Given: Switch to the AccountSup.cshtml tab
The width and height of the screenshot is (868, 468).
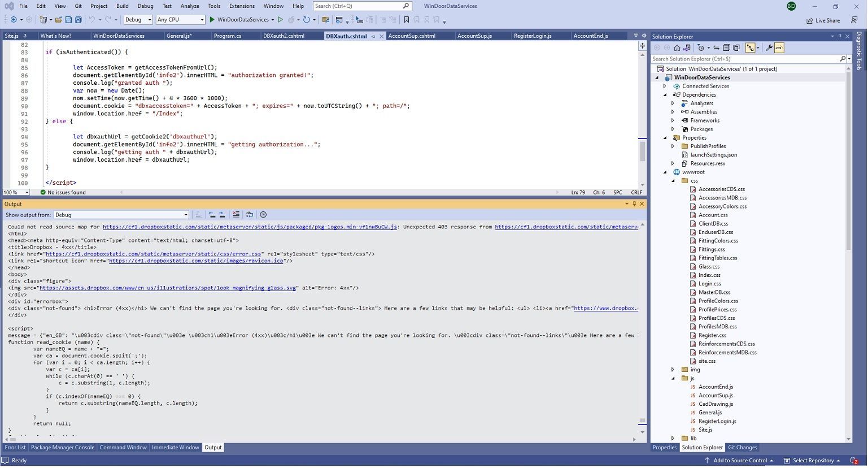Looking at the screenshot, I should tap(412, 36).
